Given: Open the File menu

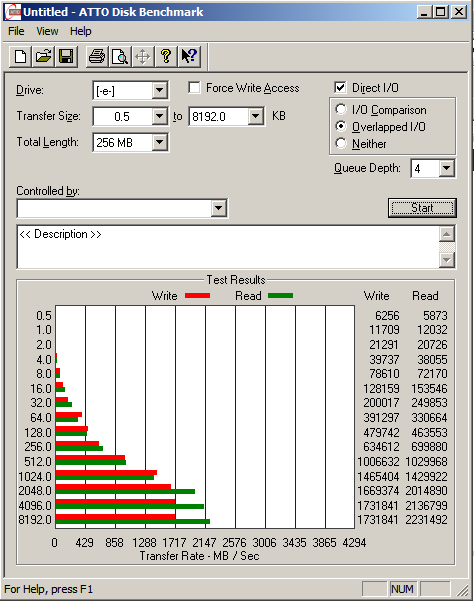Looking at the screenshot, I should pyautogui.click(x=16, y=31).
